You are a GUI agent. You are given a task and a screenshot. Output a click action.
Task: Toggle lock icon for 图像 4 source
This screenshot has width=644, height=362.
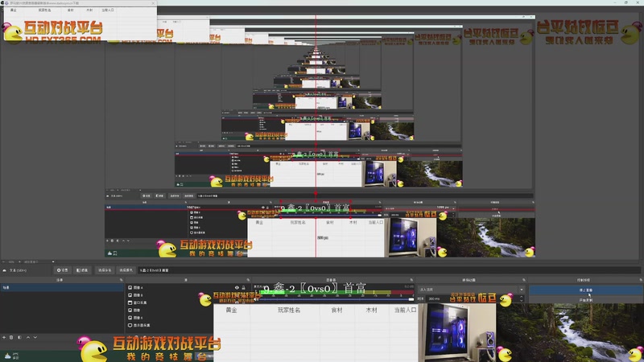(x=243, y=288)
